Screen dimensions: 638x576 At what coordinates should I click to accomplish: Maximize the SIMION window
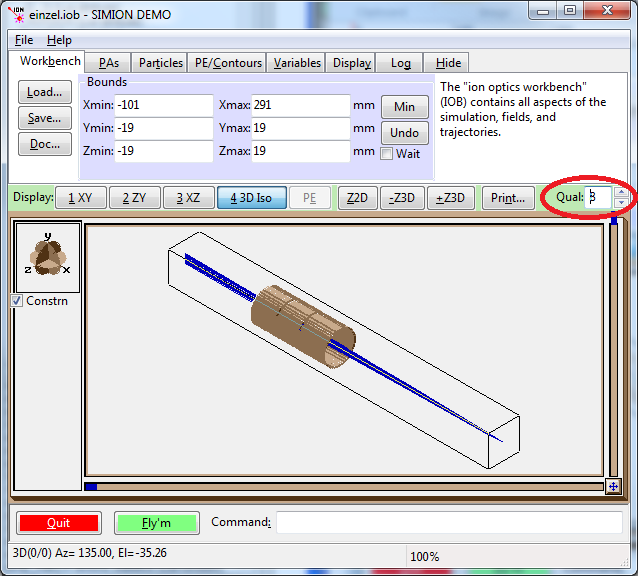coord(570,11)
